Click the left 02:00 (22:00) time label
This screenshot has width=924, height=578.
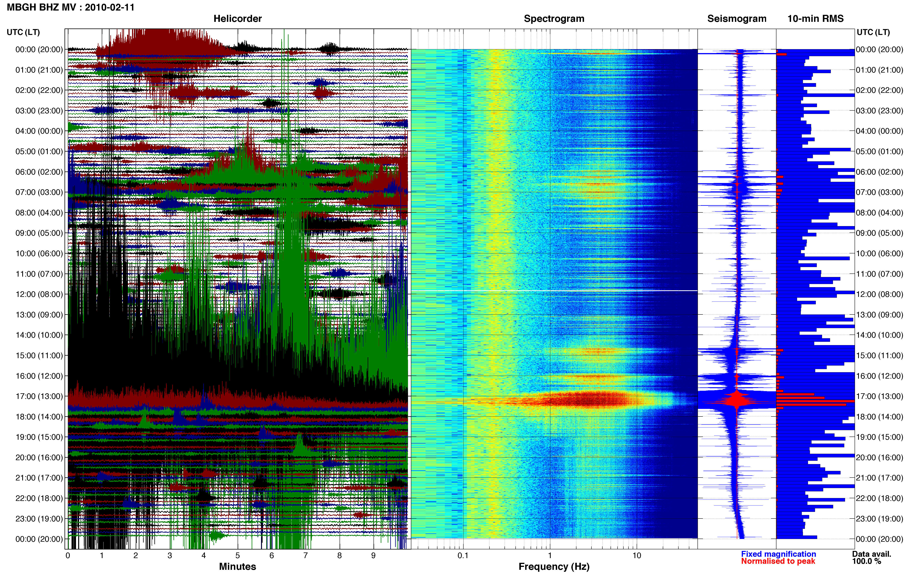pos(39,90)
